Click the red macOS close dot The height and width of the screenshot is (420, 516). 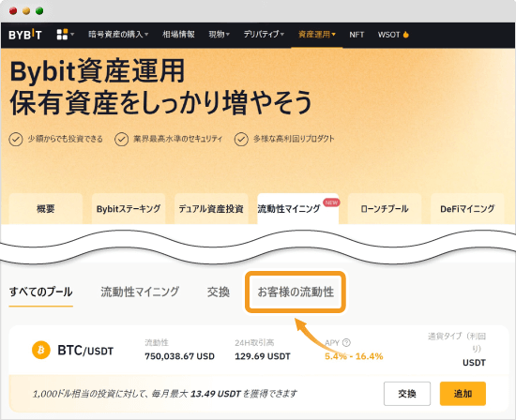tap(13, 11)
